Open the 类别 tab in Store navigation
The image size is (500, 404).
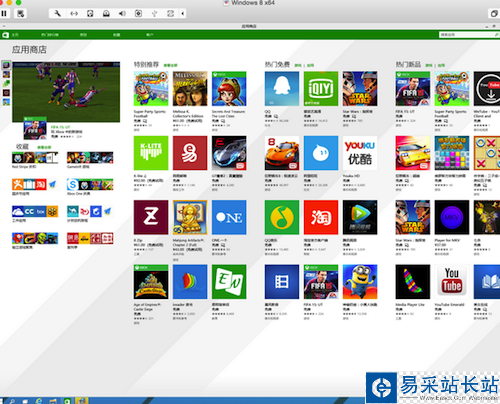[83, 35]
